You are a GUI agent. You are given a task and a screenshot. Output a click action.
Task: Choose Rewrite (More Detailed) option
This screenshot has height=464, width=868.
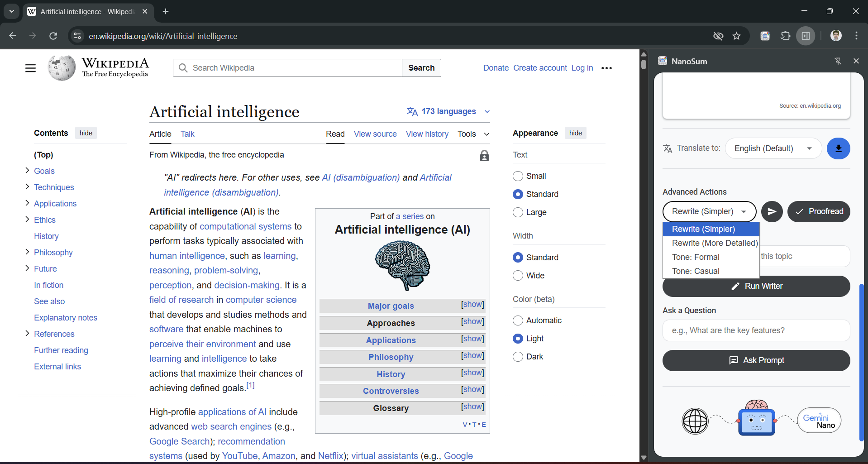pos(711,243)
